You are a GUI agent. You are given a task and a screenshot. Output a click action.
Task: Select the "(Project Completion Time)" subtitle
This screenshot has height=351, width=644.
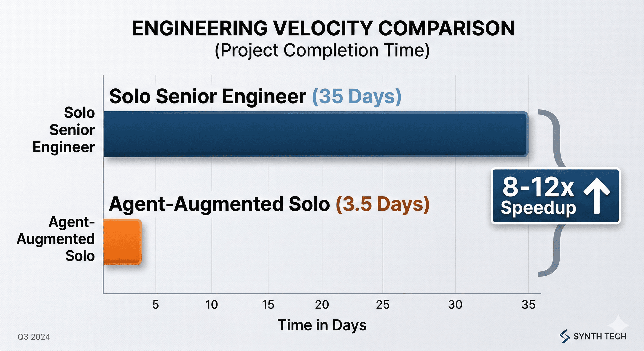pos(322,51)
